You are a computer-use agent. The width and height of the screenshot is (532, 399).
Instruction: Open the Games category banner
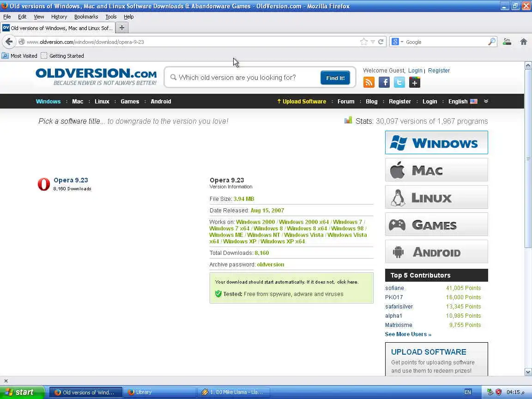click(x=436, y=224)
